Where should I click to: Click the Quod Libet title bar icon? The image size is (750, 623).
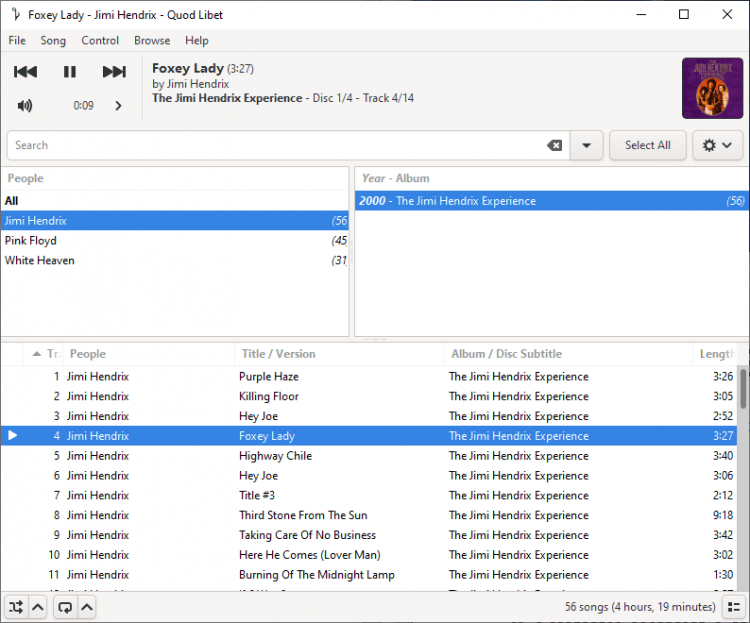16,15
